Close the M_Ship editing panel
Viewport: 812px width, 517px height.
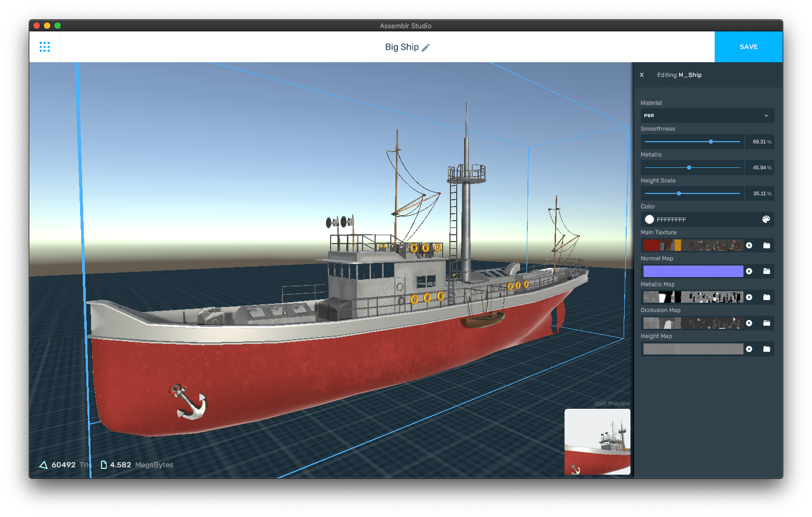pyautogui.click(x=642, y=75)
